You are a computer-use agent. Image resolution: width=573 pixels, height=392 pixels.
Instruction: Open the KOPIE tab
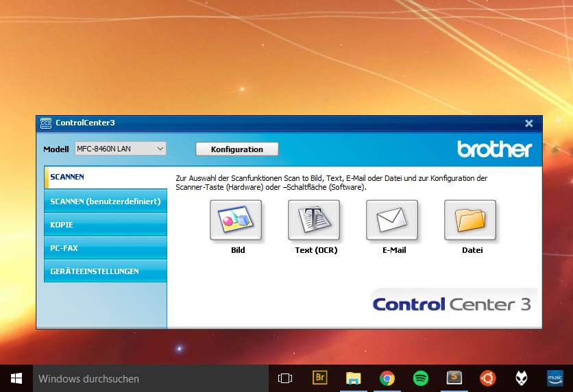(x=106, y=224)
